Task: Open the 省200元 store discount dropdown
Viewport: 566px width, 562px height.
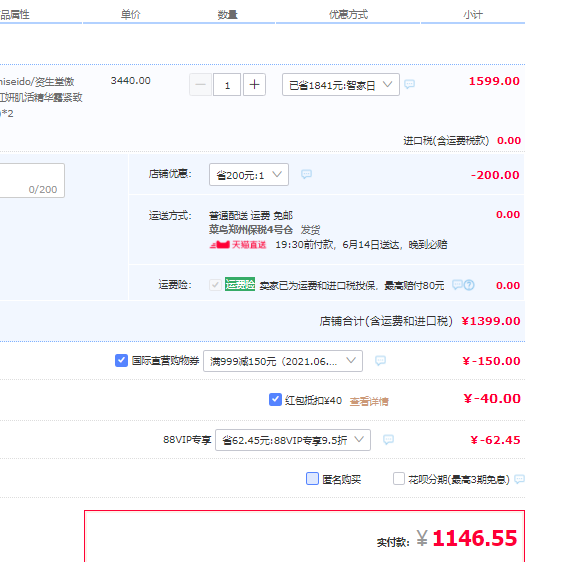Action: 249,175
